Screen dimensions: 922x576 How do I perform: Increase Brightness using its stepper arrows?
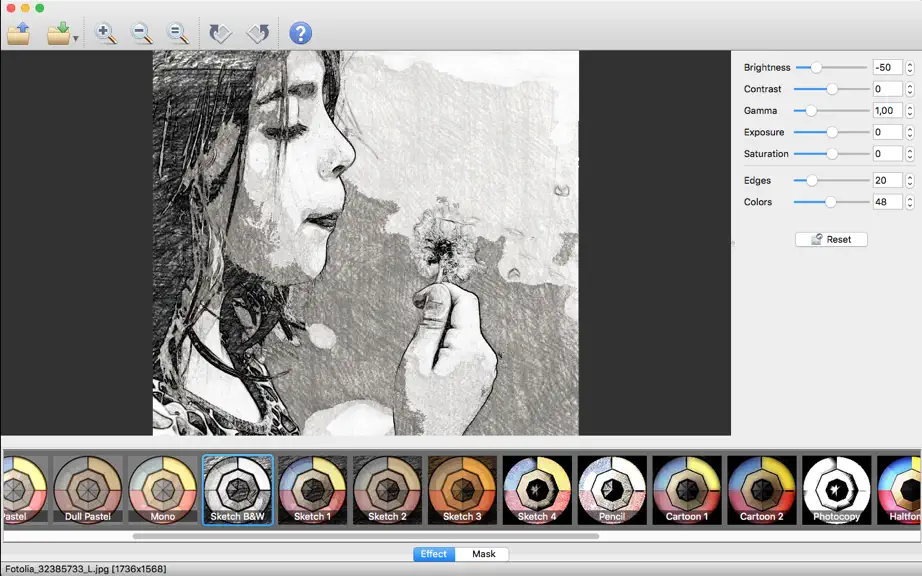[910, 64]
